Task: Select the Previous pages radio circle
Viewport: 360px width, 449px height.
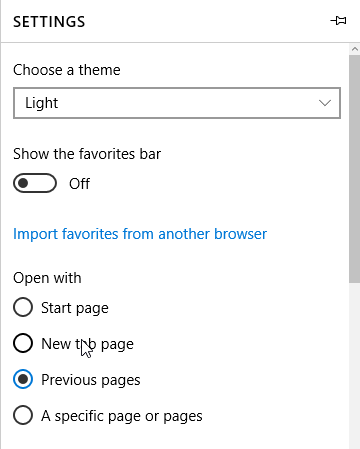Action: (23, 379)
